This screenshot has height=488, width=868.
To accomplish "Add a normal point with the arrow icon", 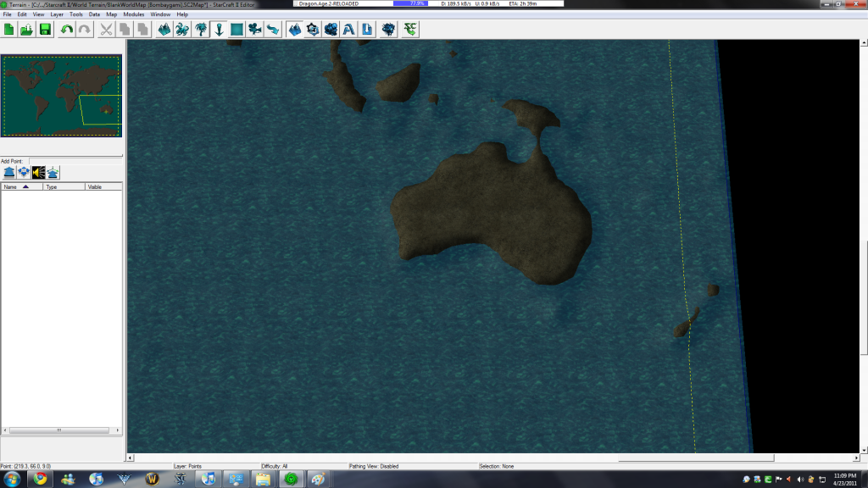I will click(x=8, y=173).
